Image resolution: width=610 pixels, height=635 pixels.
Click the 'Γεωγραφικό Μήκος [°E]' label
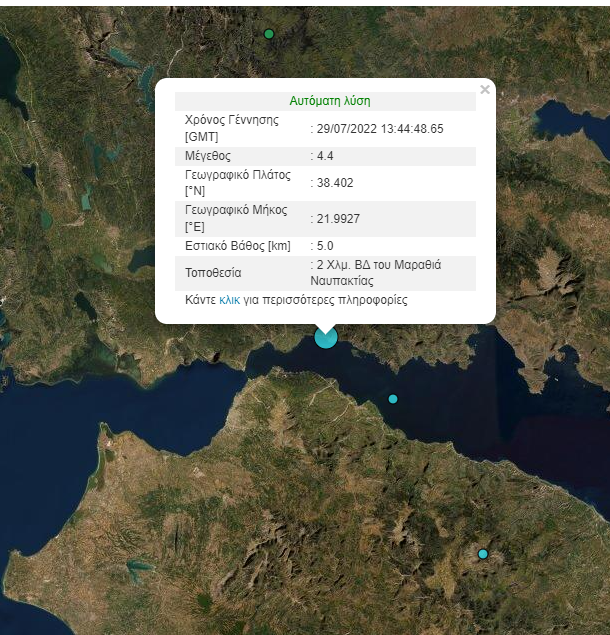coord(236,218)
